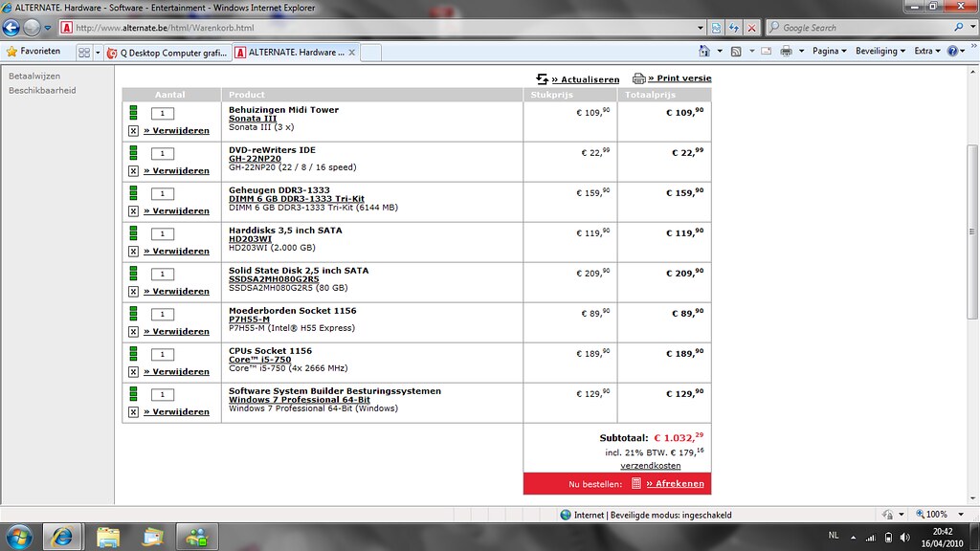Click the Print toolbar icon
Screen dimensions: 980x551
(x=787, y=52)
